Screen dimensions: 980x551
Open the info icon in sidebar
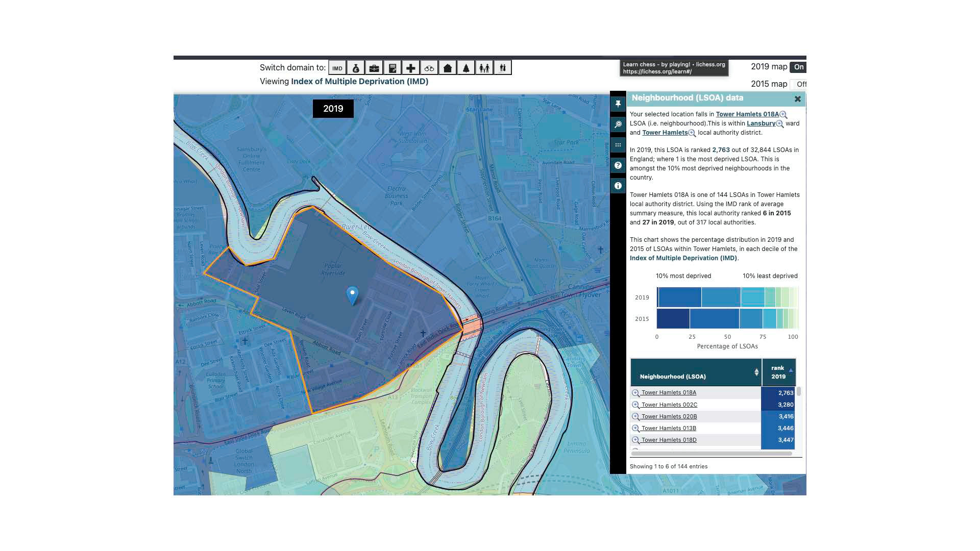[x=618, y=186]
